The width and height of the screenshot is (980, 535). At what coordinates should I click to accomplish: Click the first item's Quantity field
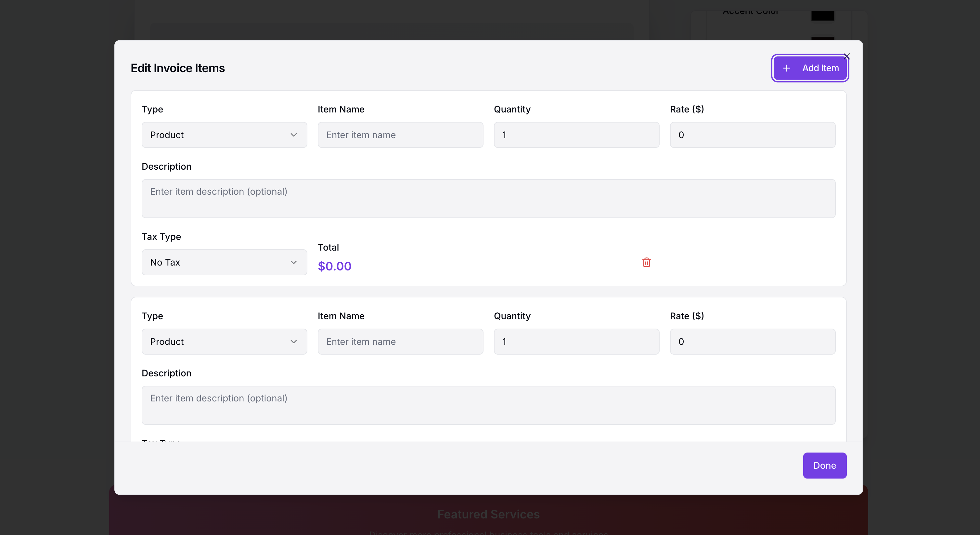pos(576,135)
